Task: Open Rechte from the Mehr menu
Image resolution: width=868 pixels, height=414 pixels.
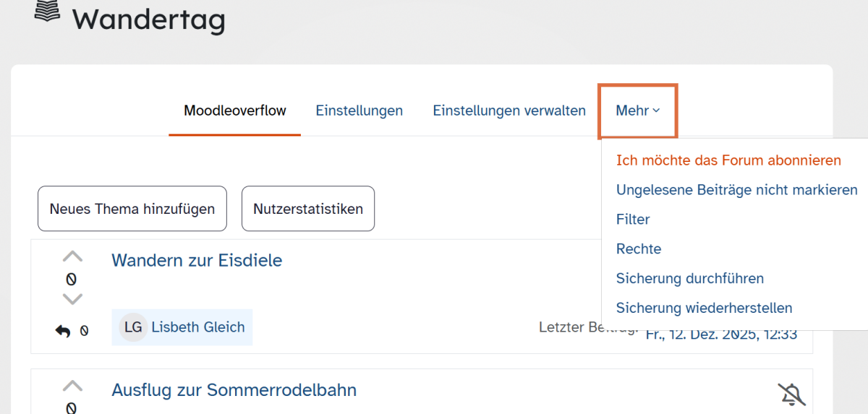Action: [x=639, y=249]
